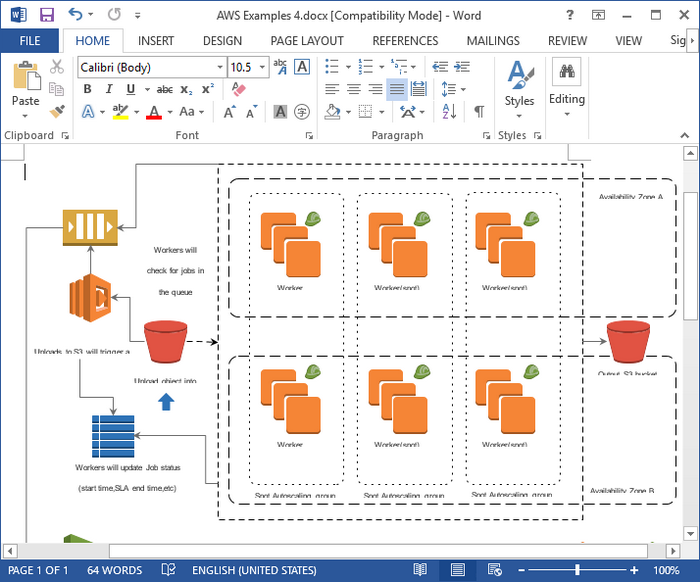Activate the Format Painter brush
This screenshot has height=582, width=700.
pos(57,111)
